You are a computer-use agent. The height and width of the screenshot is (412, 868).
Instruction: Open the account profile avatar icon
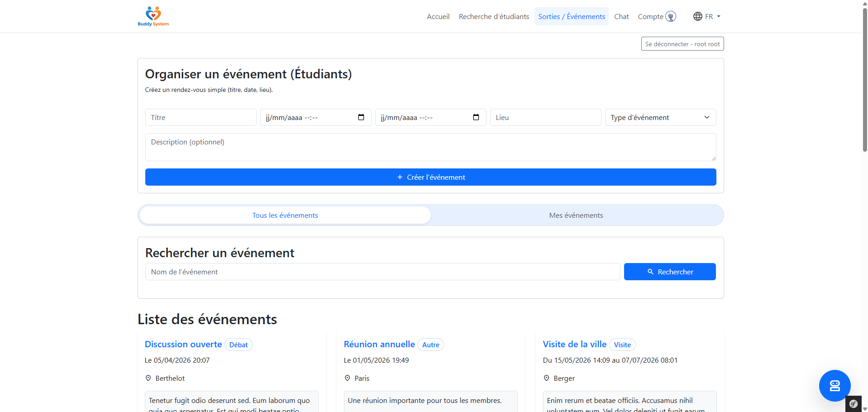pyautogui.click(x=671, y=17)
